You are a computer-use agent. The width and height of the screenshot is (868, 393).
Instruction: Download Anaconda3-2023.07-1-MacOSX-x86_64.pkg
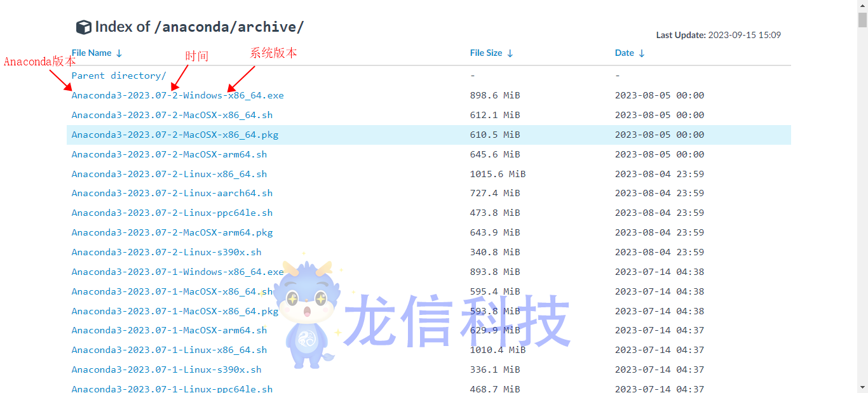point(175,311)
